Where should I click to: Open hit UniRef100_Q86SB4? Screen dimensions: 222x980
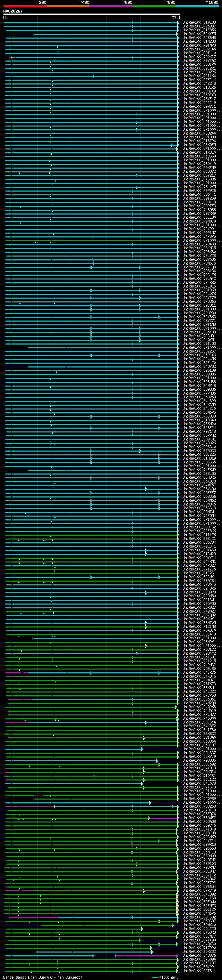click(x=199, y=543)
